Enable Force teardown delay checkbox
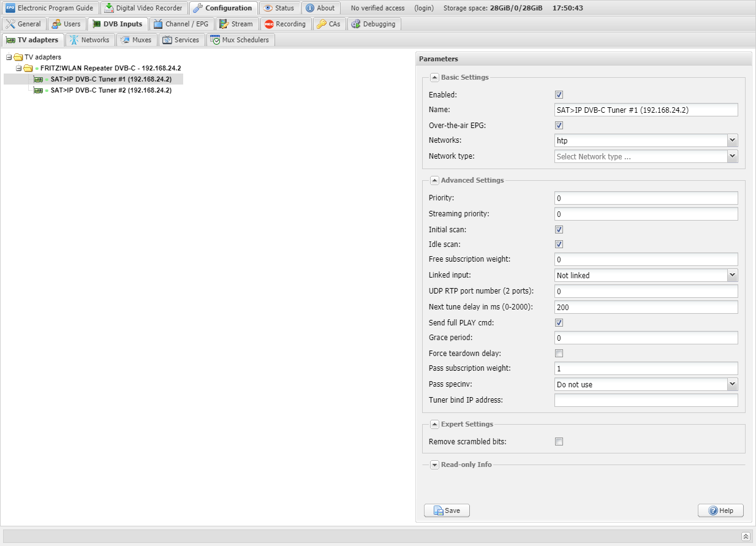 559,354
